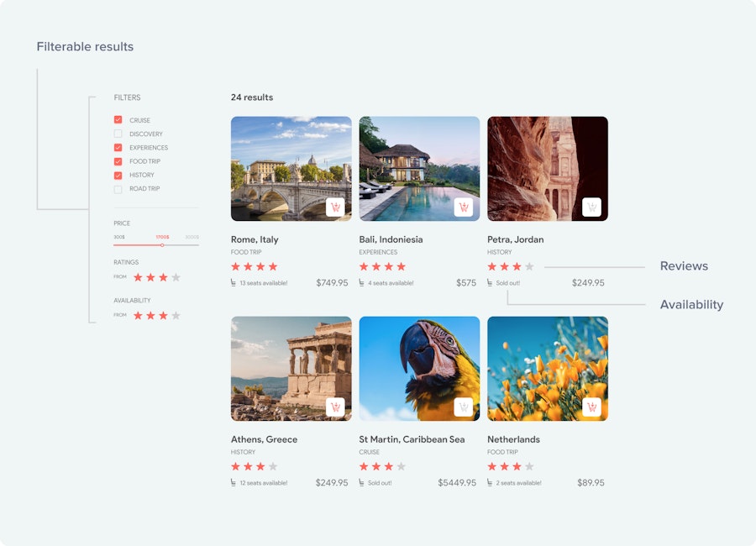Disable the Cruise filter checkbox

[118, 119]
